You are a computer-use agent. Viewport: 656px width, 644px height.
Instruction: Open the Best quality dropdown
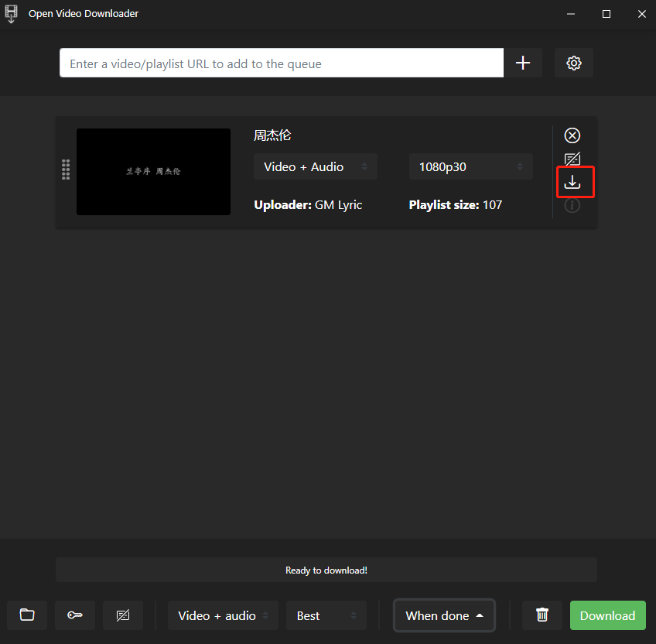[326, 615]
